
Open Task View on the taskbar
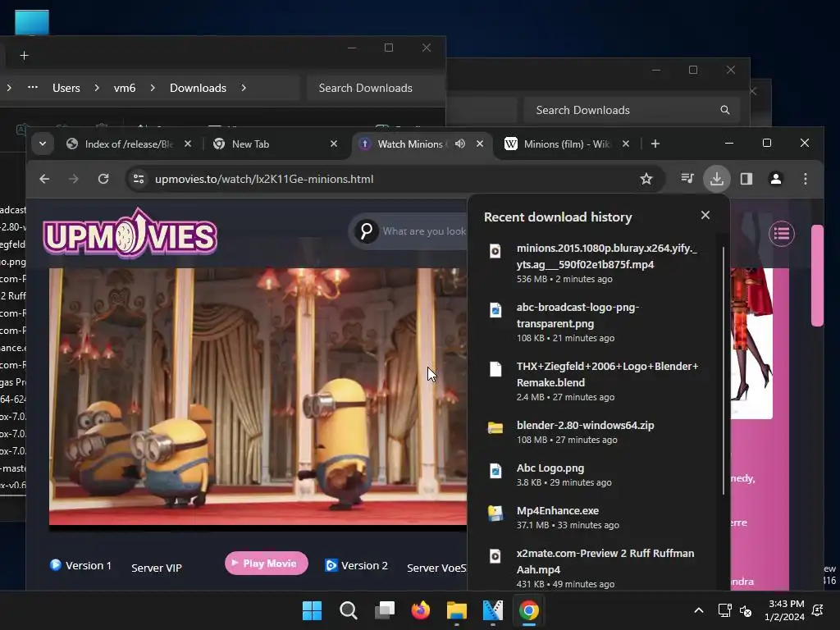click(385, 610)
